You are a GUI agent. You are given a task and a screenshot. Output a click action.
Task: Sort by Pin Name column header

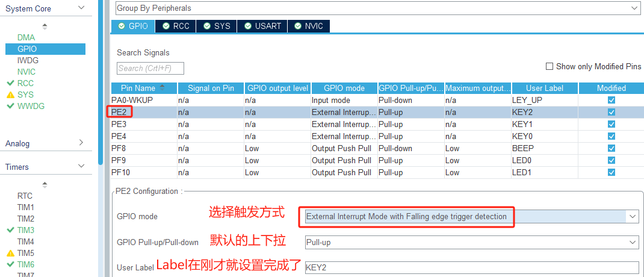point(144,88)
